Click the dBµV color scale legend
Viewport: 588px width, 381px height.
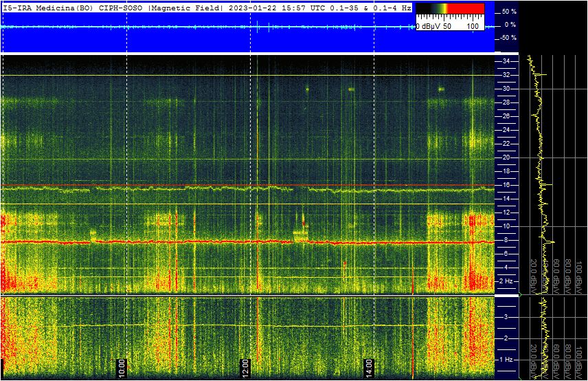click(x=450, y=17)
